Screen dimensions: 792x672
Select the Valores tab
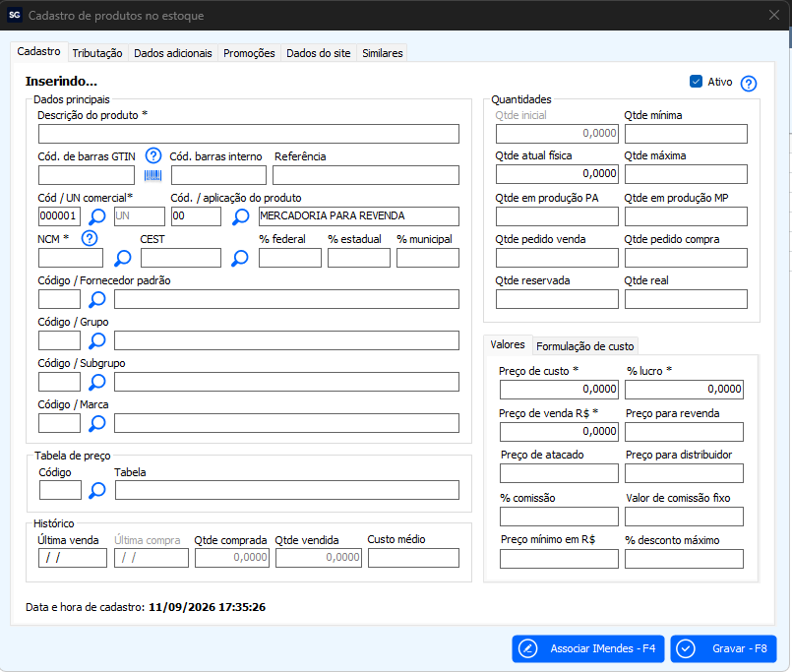[508, 344]
